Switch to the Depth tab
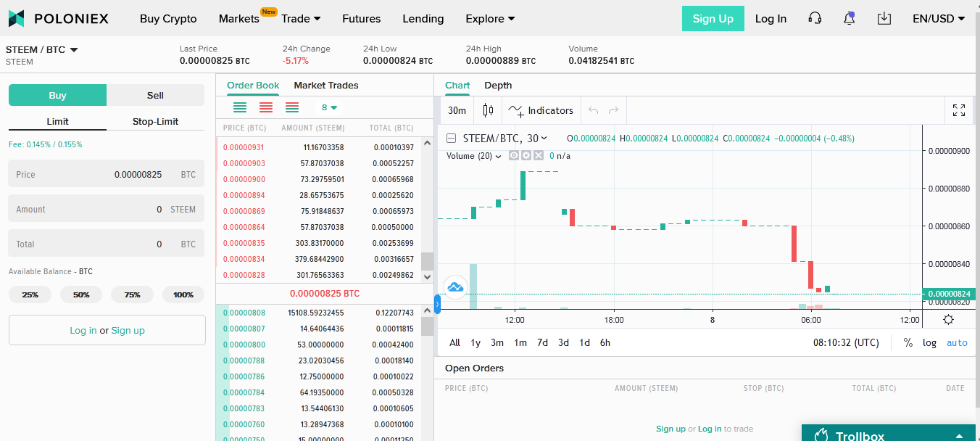980x441 pixels. (498, 85)
